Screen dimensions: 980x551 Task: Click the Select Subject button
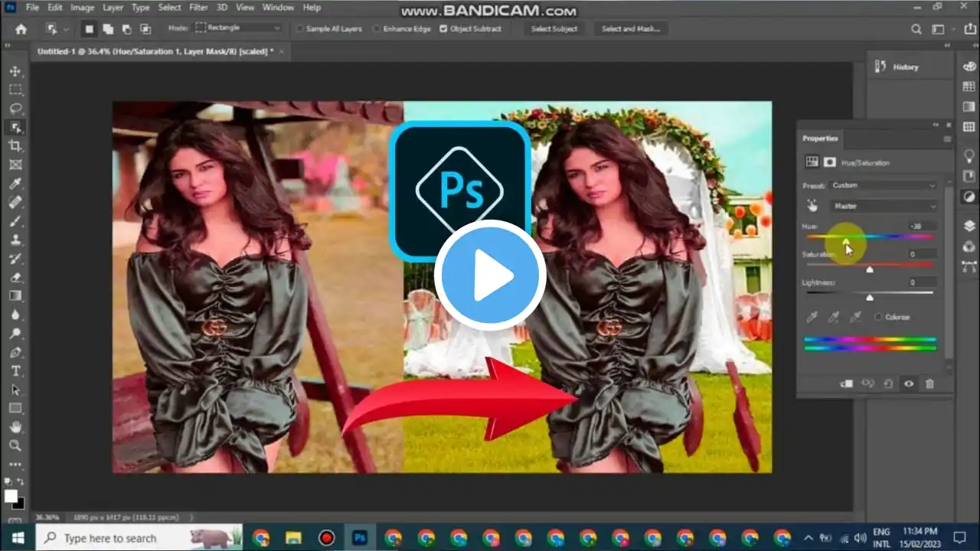(x=554, y=29)
